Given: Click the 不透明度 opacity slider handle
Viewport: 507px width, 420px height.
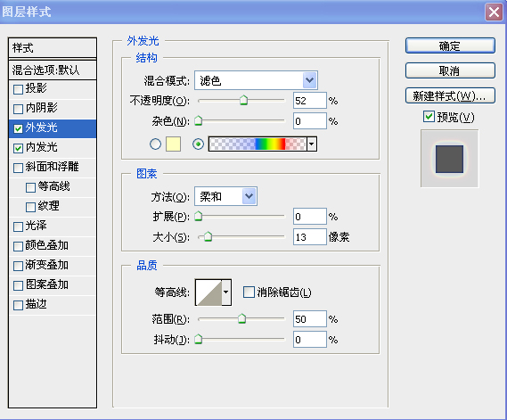Looking at the screenshot, I should pyautogui.click(x=244, y=100).
